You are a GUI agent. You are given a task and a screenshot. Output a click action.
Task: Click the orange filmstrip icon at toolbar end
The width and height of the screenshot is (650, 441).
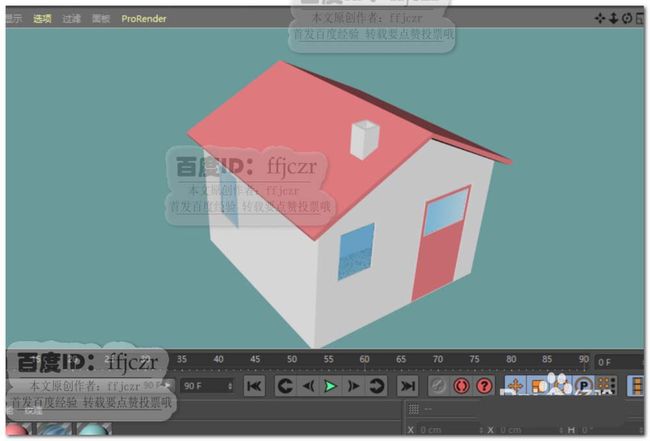click(636, 386)
